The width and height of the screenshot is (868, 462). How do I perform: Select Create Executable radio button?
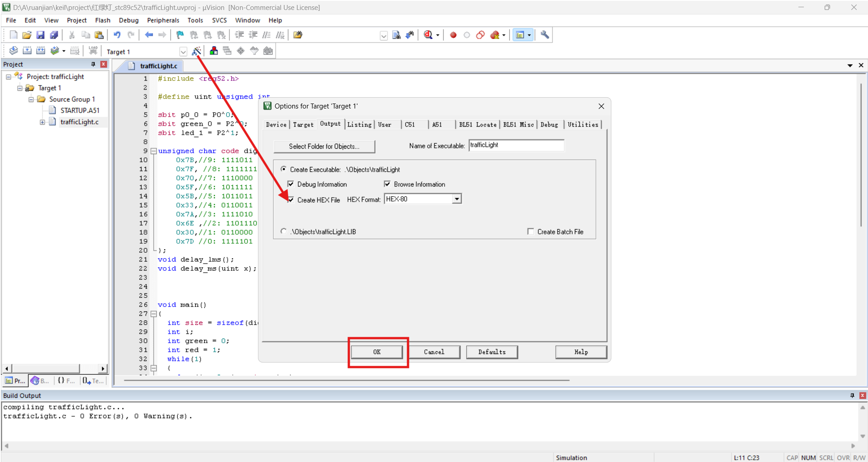click(283, 169)
